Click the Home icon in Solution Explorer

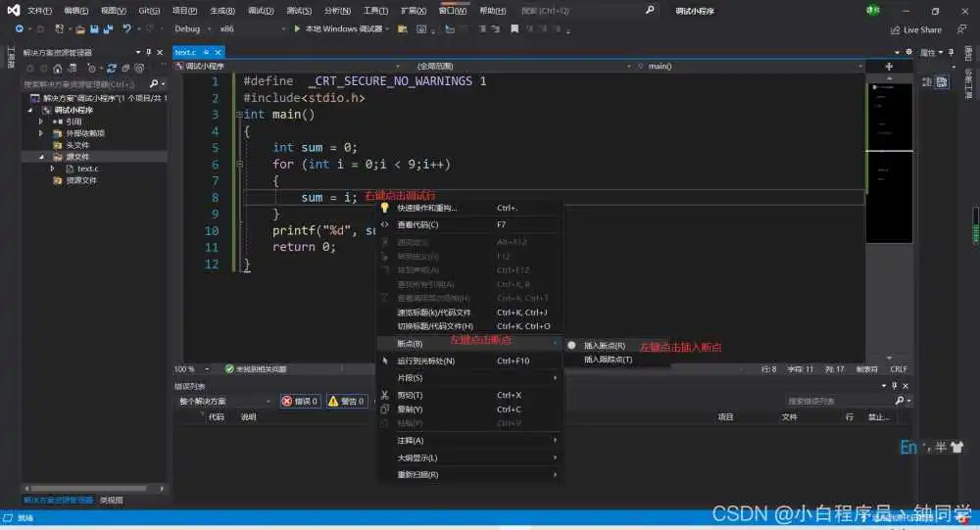point(58,69)
